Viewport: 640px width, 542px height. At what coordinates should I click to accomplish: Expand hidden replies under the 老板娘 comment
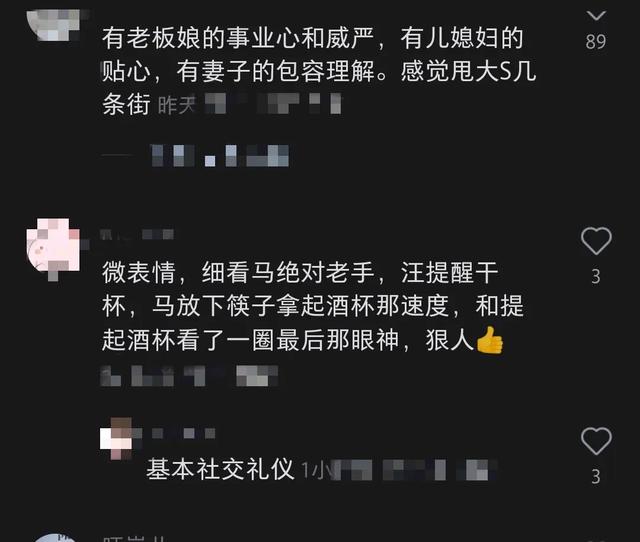pos(195,155)
